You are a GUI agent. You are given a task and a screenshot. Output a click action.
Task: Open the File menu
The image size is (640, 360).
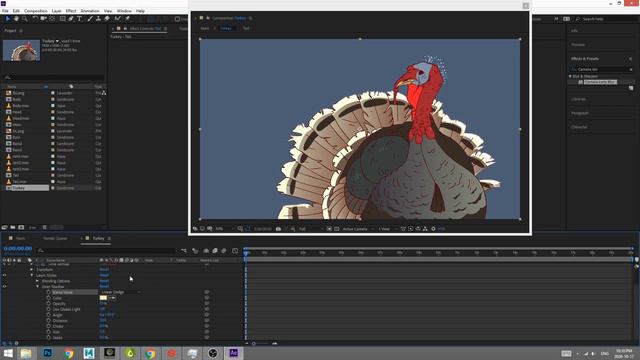point(5,11)
